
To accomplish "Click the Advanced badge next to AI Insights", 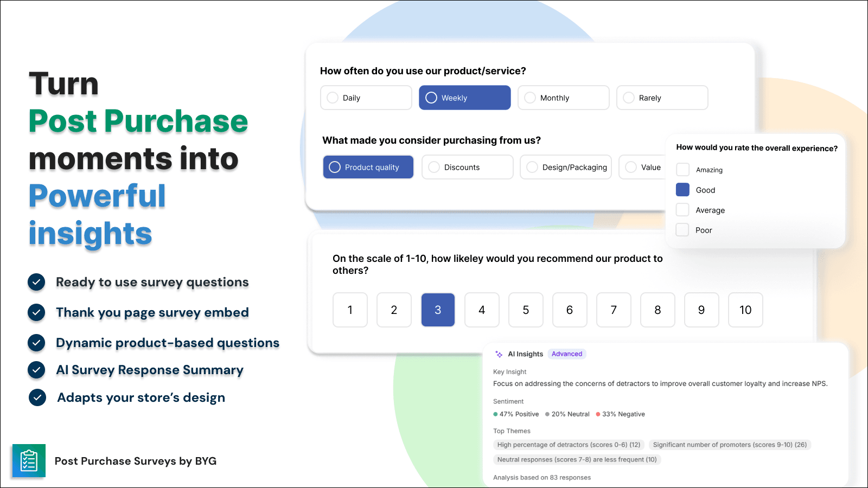I will click(566, 354).
